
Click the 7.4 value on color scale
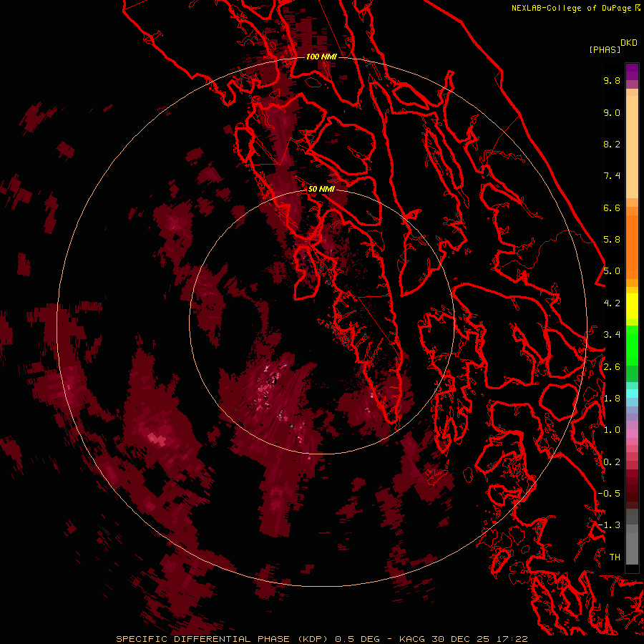(612, 176)
